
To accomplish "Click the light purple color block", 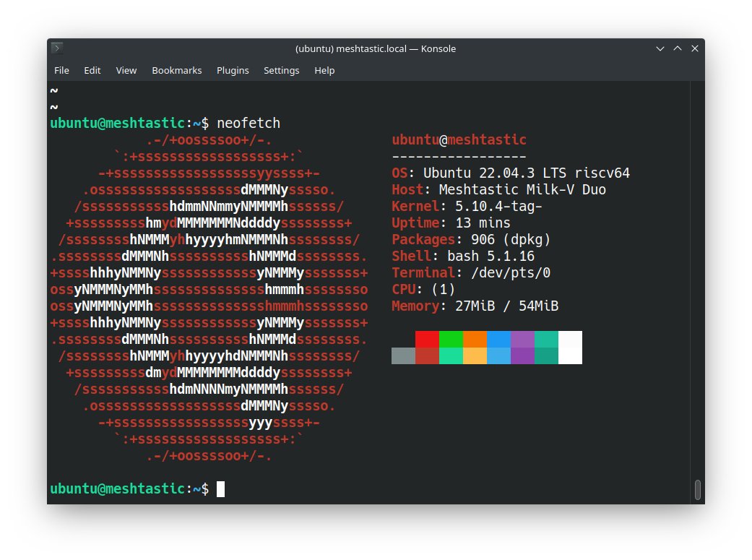I will [523, 339].
